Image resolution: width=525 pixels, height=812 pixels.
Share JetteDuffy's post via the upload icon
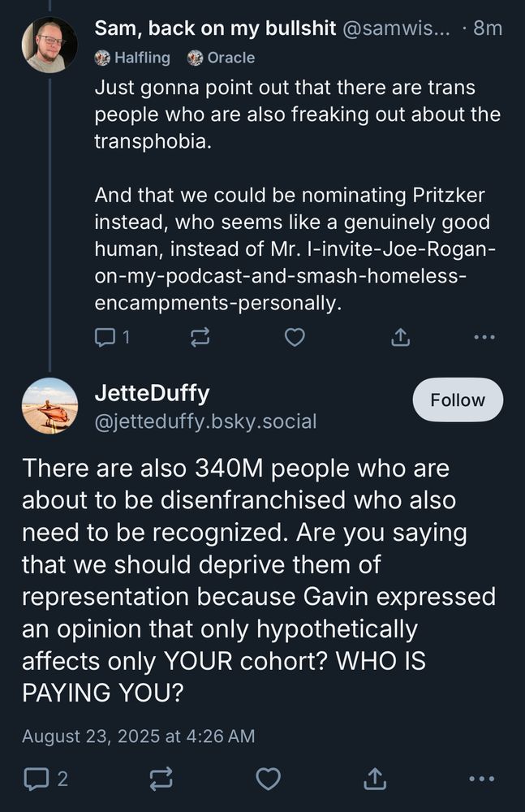tap(376, 779)
